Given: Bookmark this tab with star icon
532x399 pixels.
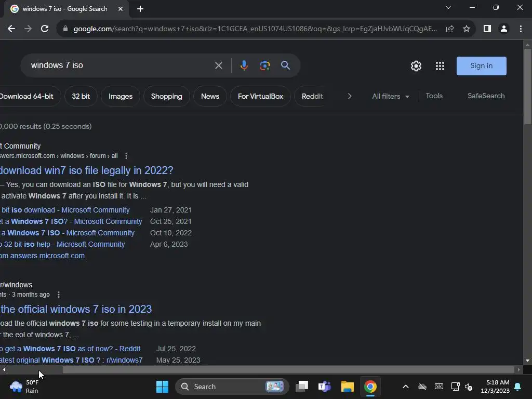Looking at the screenshot, I should pos(467,29).
